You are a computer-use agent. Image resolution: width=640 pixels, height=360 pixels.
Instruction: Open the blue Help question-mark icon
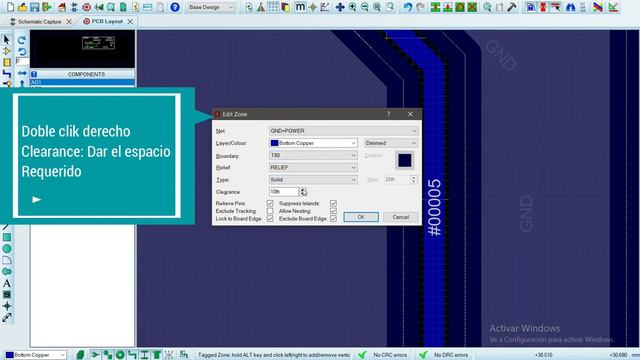pos(175,7)
